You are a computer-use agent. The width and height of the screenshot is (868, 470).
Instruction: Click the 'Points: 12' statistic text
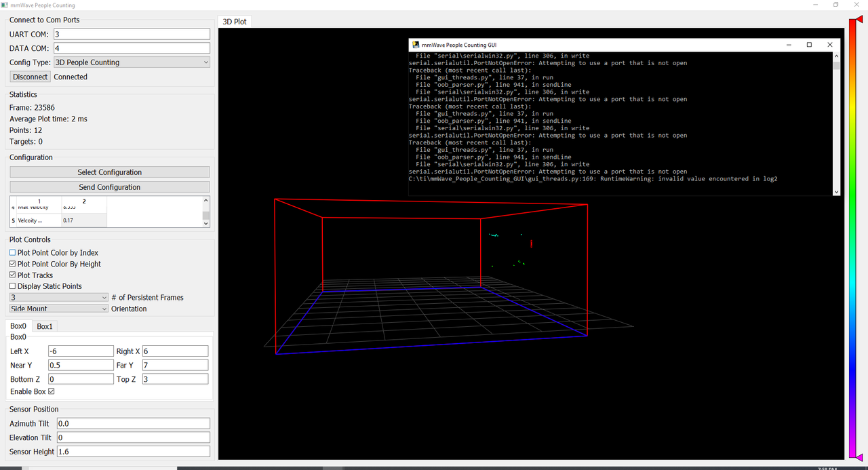point(26,130)
